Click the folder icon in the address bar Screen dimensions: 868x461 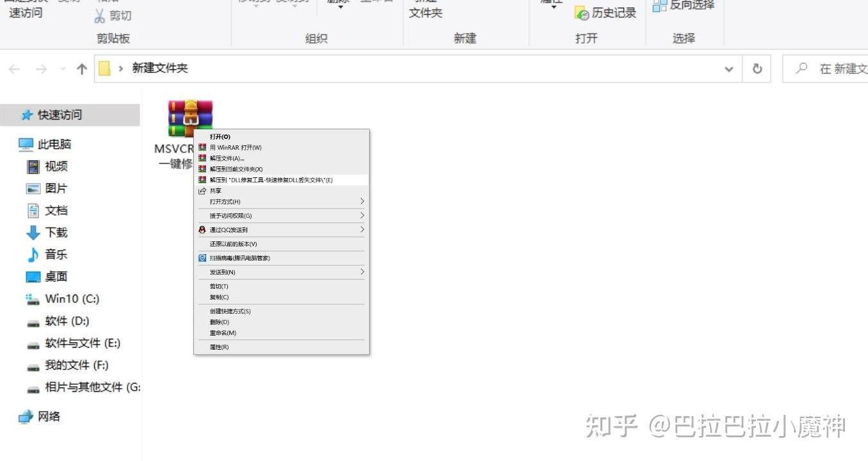coord(104,69)
